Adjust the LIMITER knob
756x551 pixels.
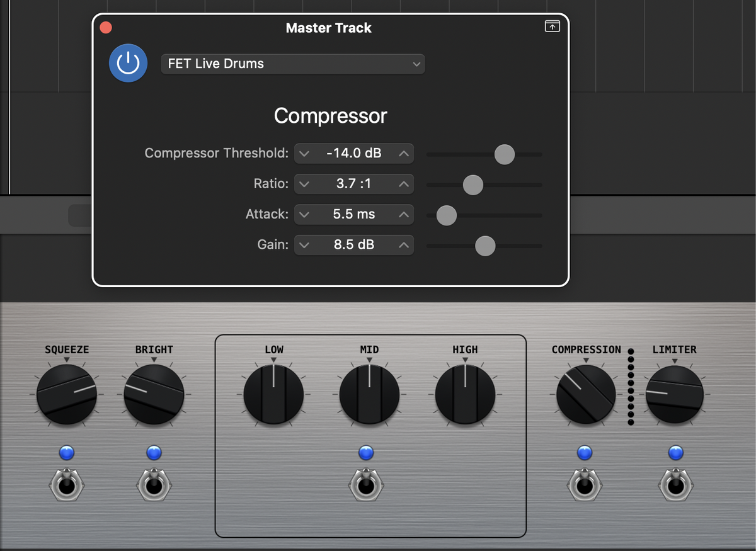(675, 394)
